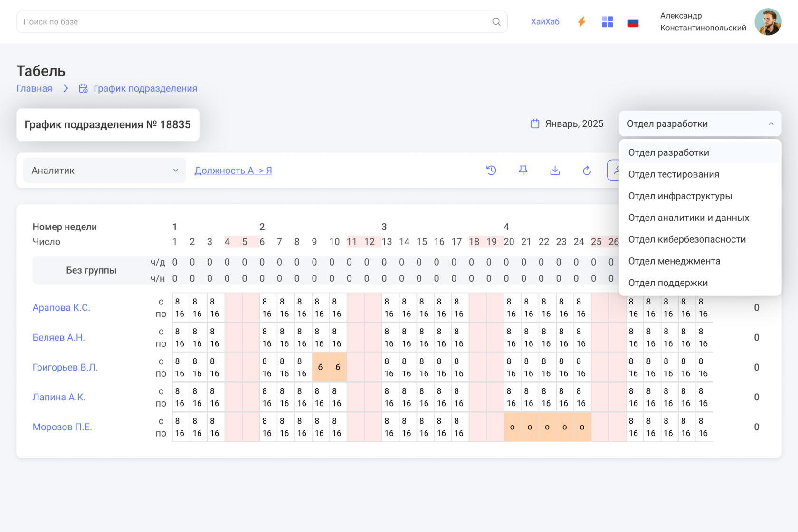Open the apps grid icon
Image resolution: width=798 pixels, height=532 pixels.
coord(607,22)
